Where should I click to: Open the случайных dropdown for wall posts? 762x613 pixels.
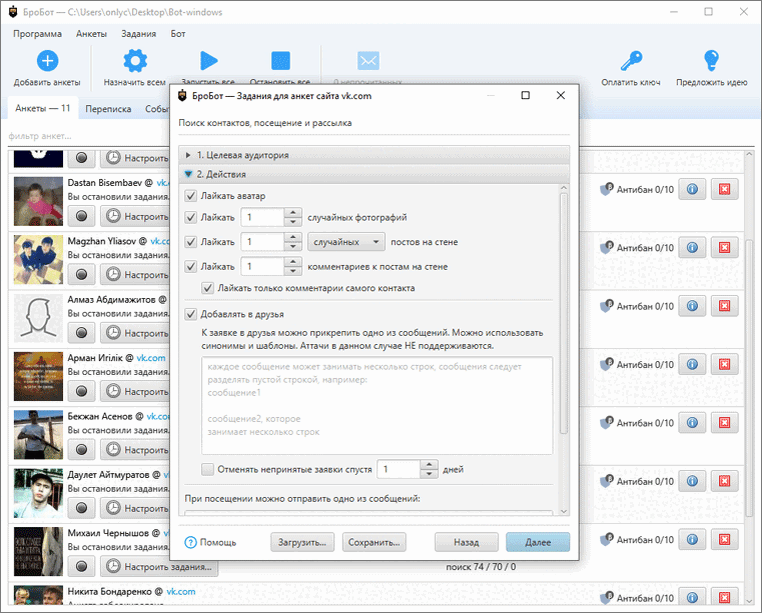click(x=346, y=242)
